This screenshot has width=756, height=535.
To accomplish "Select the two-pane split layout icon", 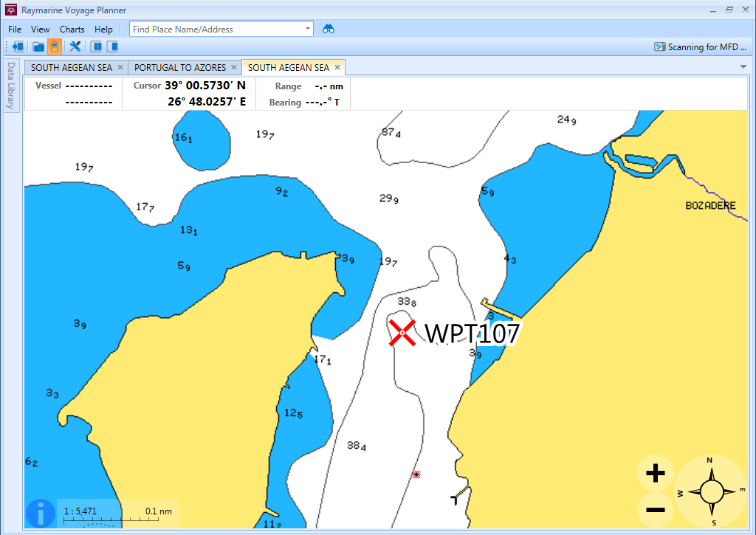I will coord(97,46).
